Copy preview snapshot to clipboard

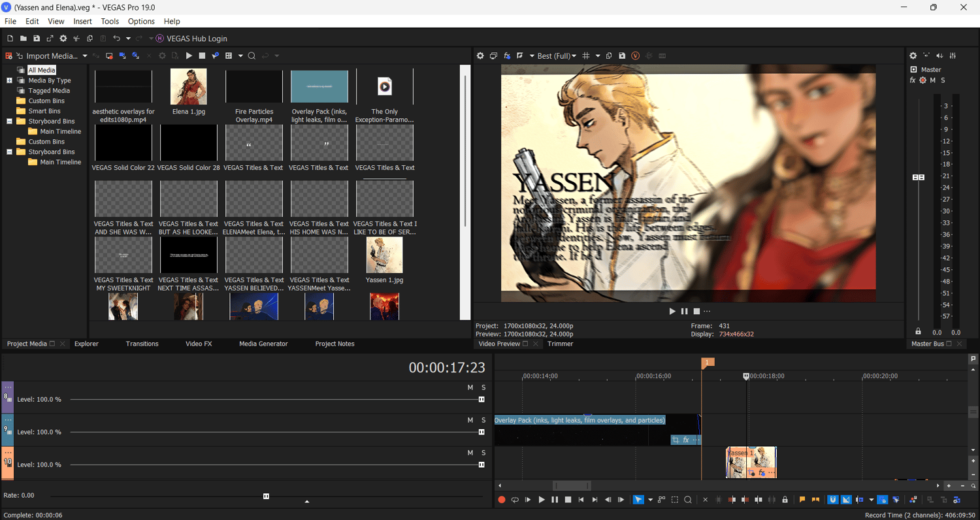[x=609, y=56]
